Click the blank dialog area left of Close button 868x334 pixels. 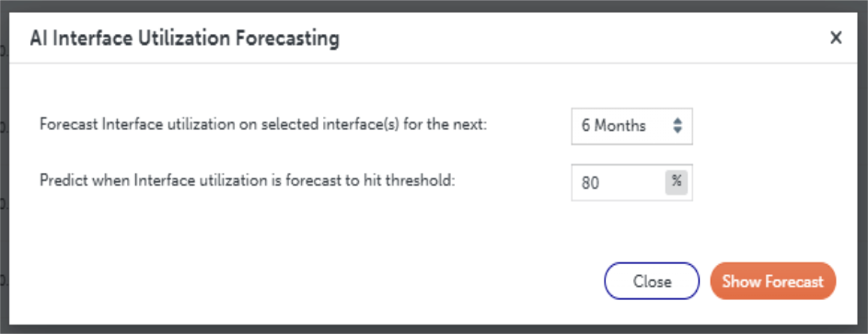click(x=305, y=281)
